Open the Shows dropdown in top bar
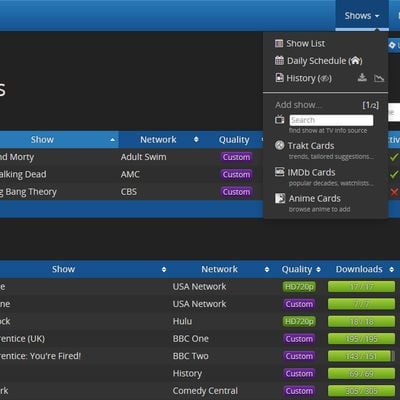This screenshot has height=400, width=400. pos(362,16)
